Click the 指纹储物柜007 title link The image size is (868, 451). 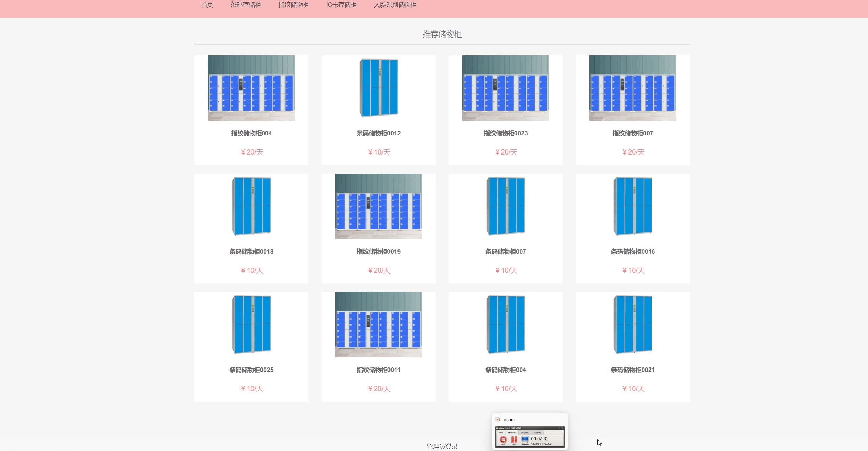coord(633,133)
